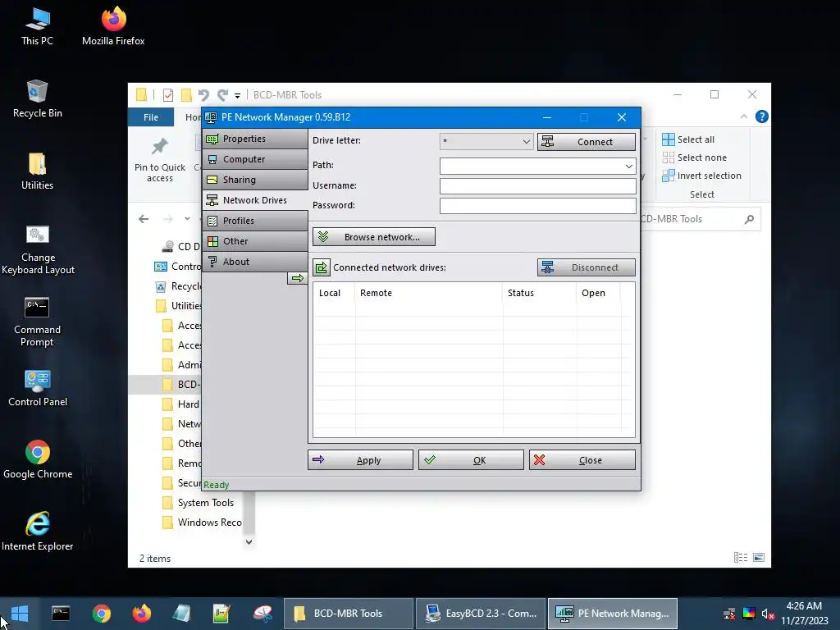The width and height of the screenshot is (840, 630).
Task: Switch Explorer to details view icon
Action: pos(741,558)
